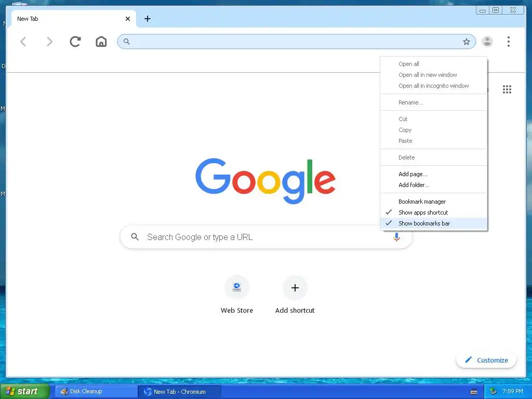Image resolution: width=532 pixels, height=399 pixels.
Task: Minimize the Chromium window
Action: 483,10
